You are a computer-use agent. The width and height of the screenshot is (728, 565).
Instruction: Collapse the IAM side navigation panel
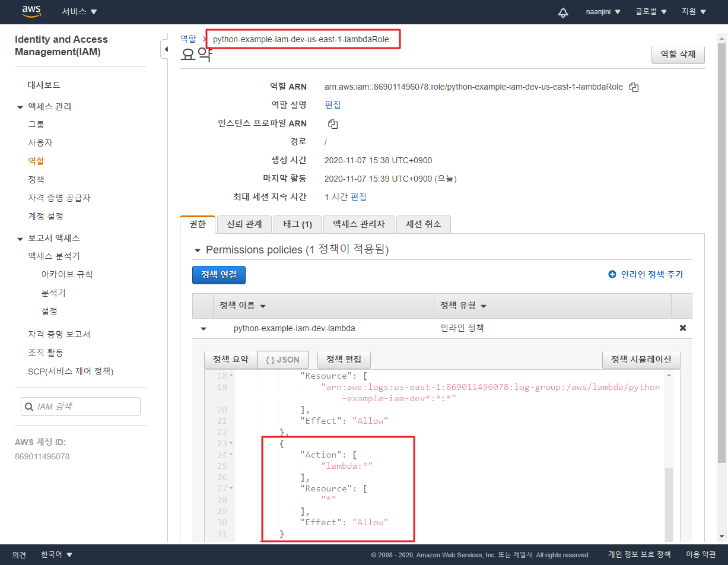pos(166,50)
